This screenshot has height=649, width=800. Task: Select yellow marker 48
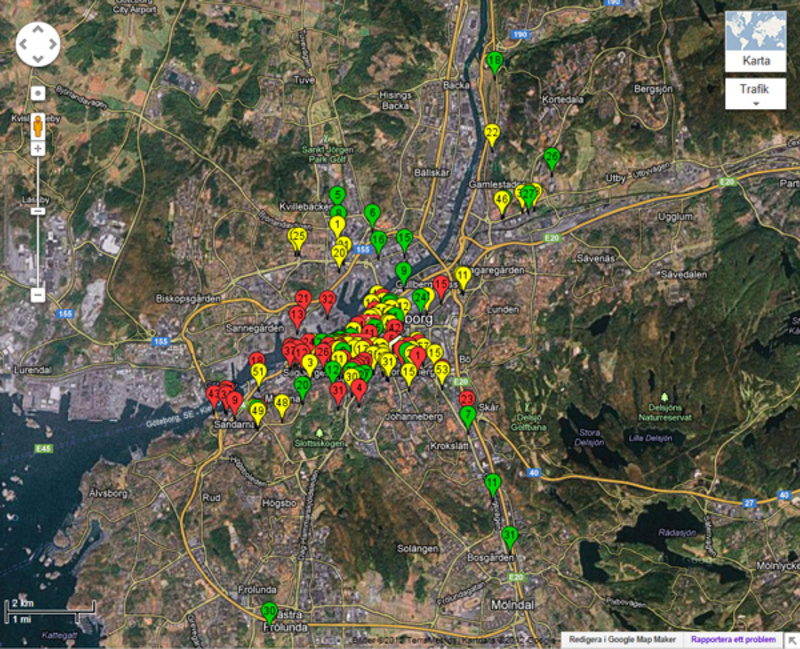282,404
